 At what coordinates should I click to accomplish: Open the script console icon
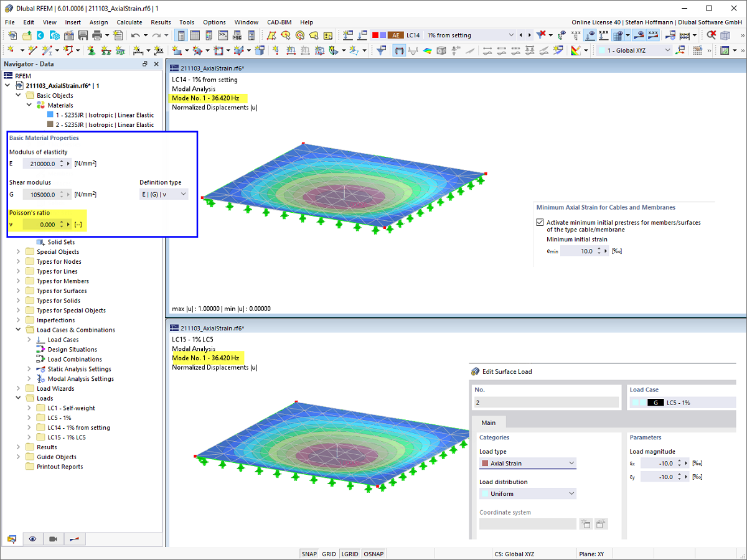[222, 35]
